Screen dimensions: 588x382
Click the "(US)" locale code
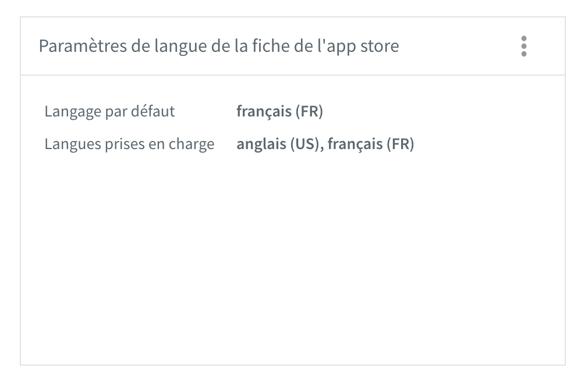click(x=305, y=144)
